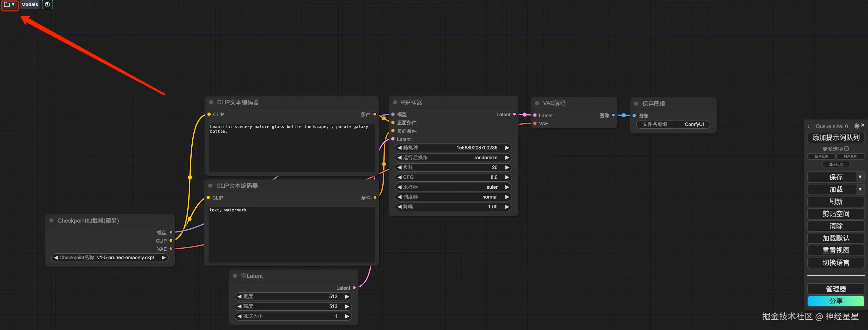This screenshot has height=330, width=868.
Task: Open the queue settings gear icon
Action: 856,126
